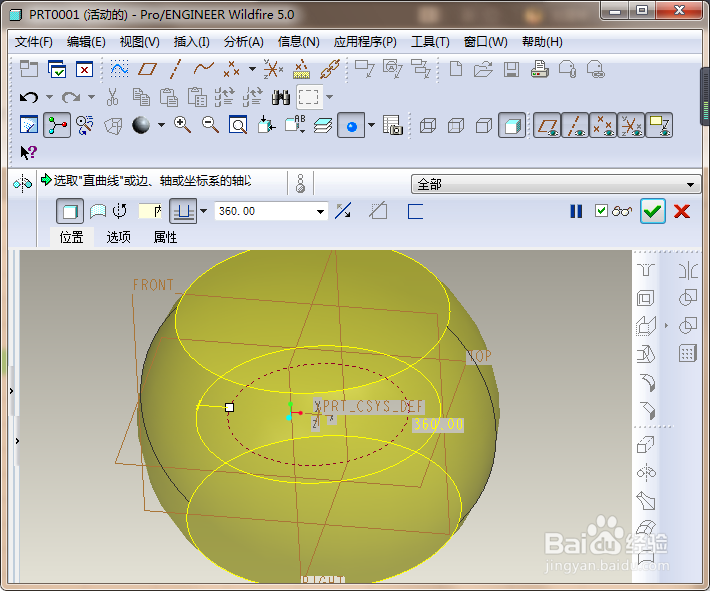710x591 pixels.
Task: Click the paste icon
Action: (x=169, y=97)
